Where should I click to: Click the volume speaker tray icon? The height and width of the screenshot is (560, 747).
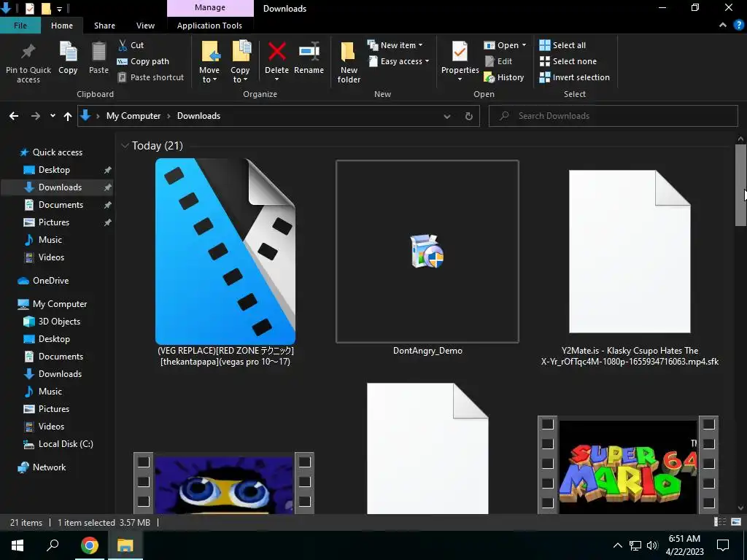(x=652, y=545)
